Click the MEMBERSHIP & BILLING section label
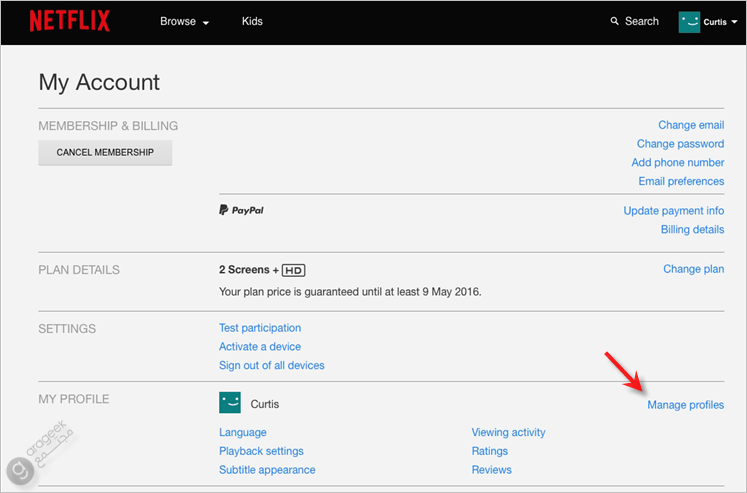Viewport: 747px width, 493px height. click(x=108, y=126)
